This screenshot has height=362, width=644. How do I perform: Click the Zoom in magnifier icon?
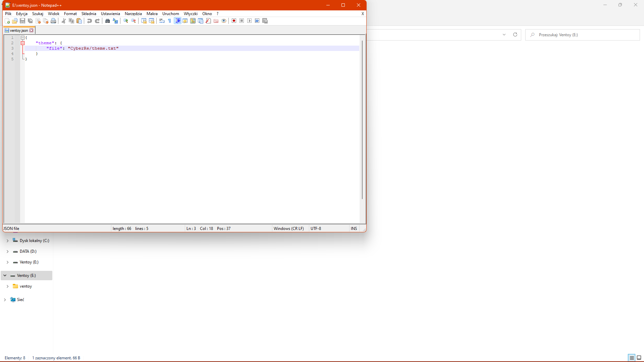(x=126, y=21)
